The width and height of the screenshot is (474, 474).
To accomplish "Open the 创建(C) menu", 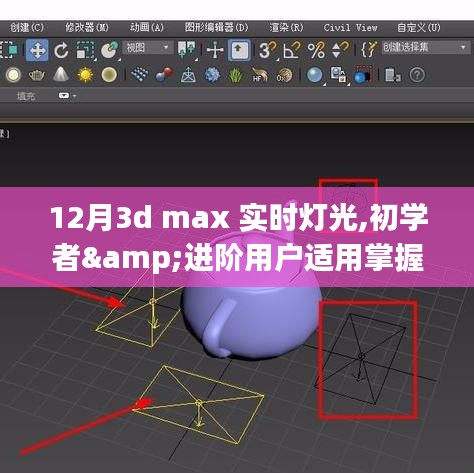I will 27,27.
